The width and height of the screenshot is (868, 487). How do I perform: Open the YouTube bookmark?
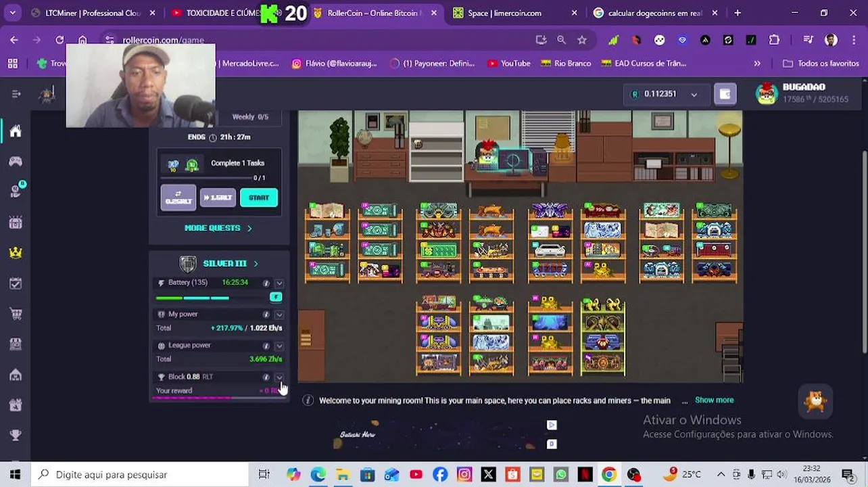[509, 63]
